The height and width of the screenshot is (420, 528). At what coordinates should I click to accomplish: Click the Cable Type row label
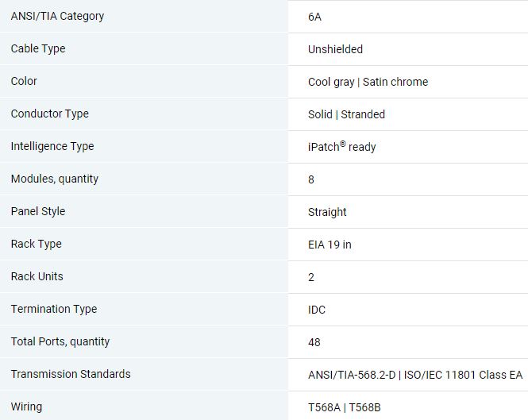click(x=38, y=48)
